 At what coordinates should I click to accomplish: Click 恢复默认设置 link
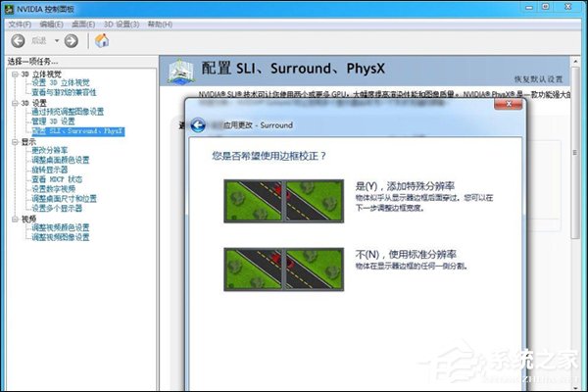[x=538, y=79]
